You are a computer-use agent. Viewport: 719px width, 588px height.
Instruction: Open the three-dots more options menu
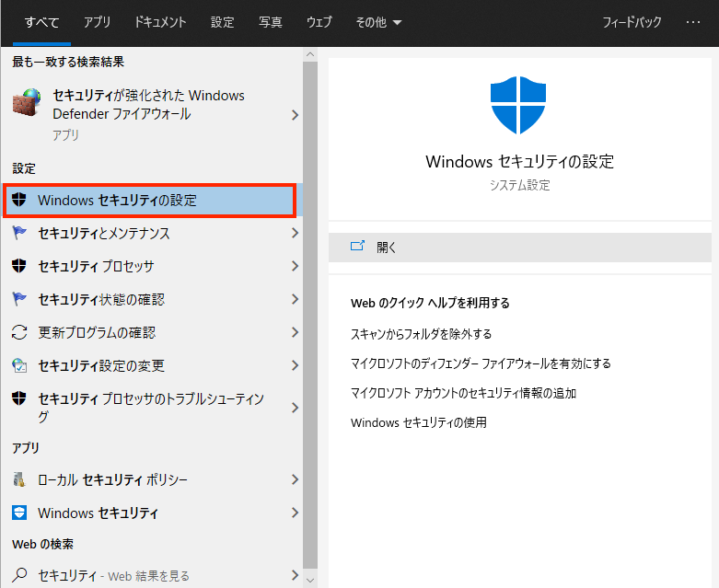(x=693, y=22)
